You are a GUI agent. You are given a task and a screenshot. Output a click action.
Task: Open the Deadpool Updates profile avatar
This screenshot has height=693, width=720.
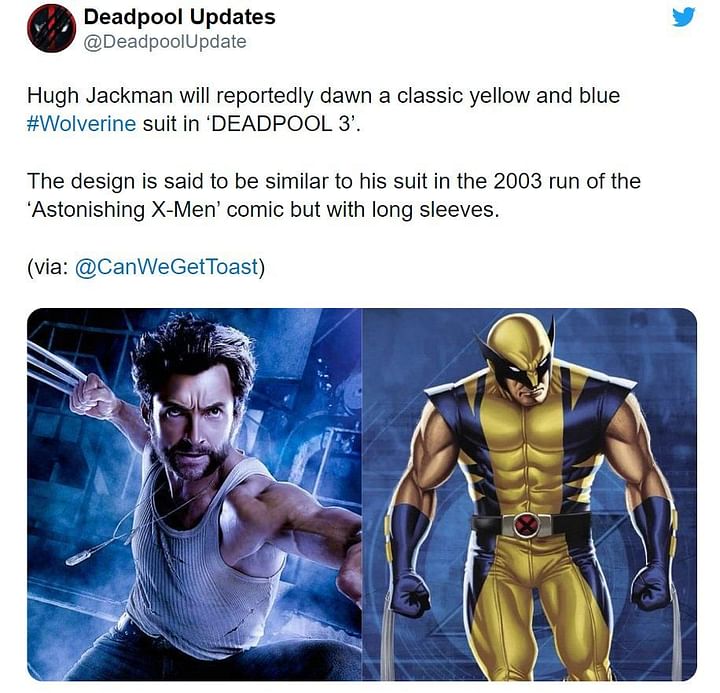coord(51,28)
